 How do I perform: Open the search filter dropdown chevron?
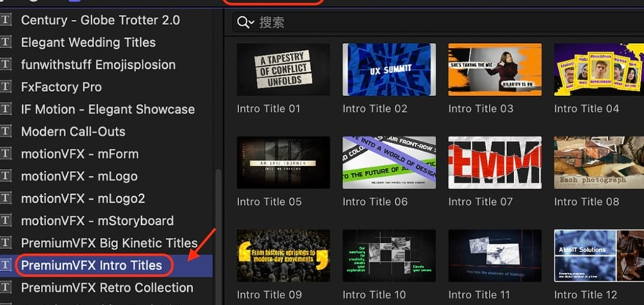(x=252, y=23)
